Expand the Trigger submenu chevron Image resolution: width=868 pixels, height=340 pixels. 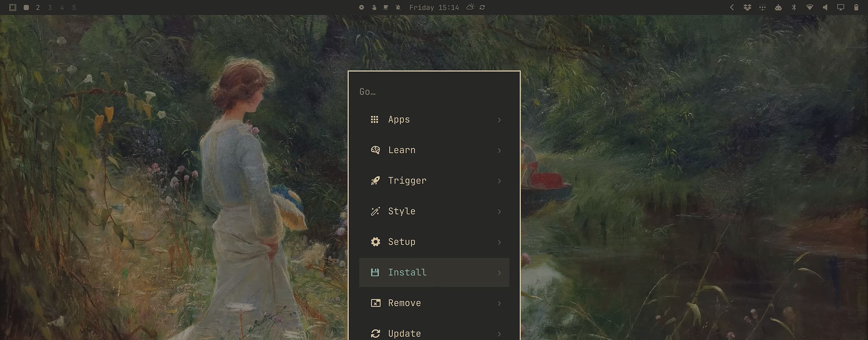[499, 181]
